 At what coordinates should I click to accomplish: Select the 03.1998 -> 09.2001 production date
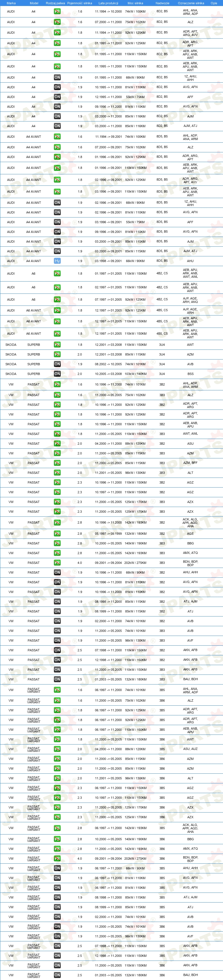pos(108,261)
